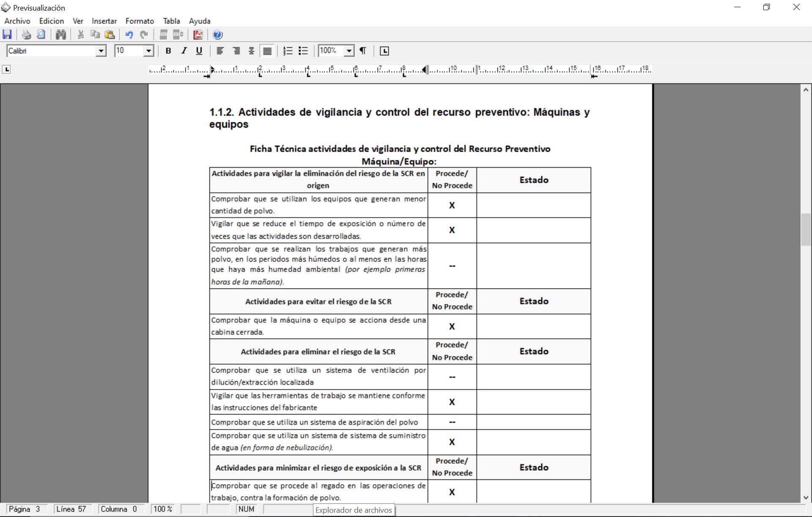Click the vertical scrollbar thumb
The width and height of the screenshot is (812, 517).
(806, 230)
